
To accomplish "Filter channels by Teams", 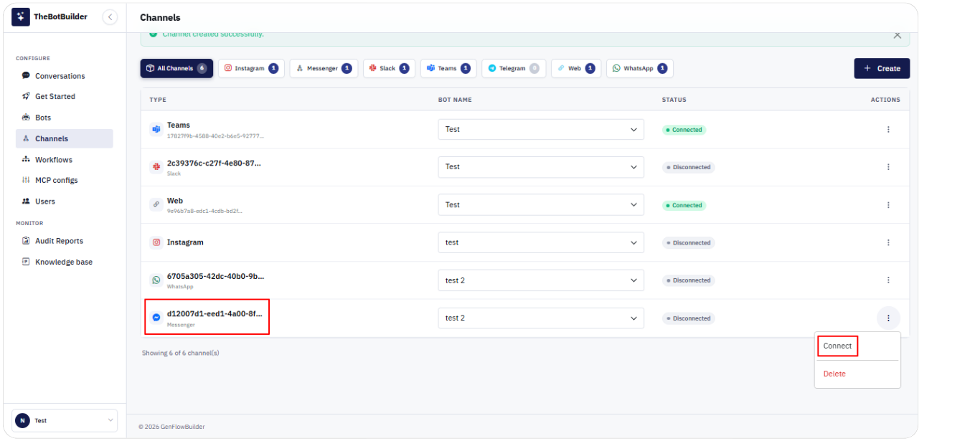I will tap(448, 69).
